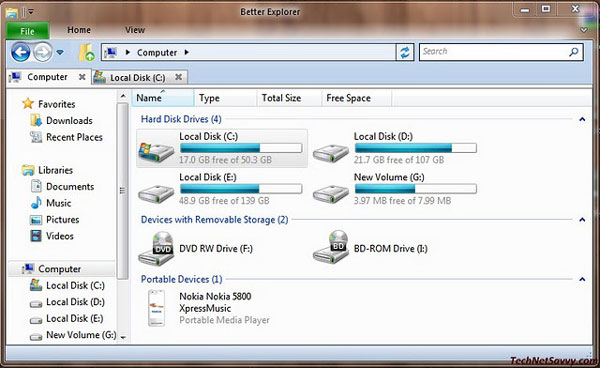Click New Volume (G:) usage bar
Screen dimensions: 600x368
[x=416, y=188]
